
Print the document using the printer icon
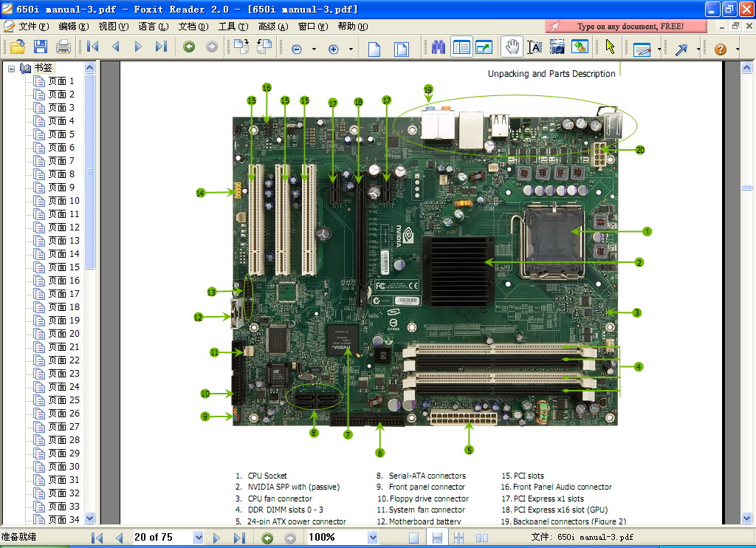coord(63,47)
